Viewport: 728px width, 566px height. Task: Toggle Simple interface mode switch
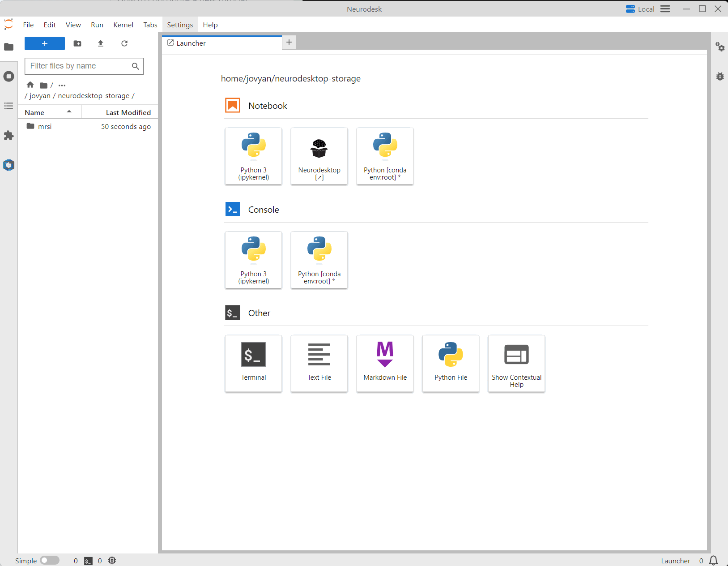click(x=50, y=561)
